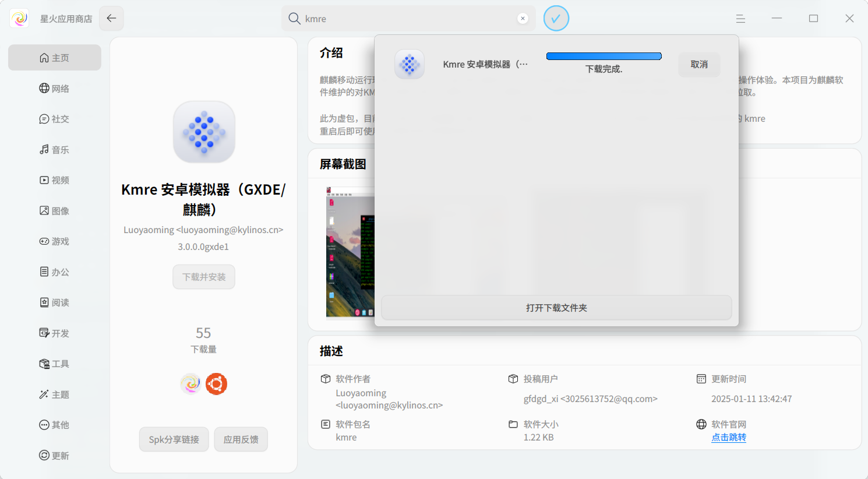Open the 阅读 reading category
This screenshot has width=868, height=479.
(x=55, y=302)
